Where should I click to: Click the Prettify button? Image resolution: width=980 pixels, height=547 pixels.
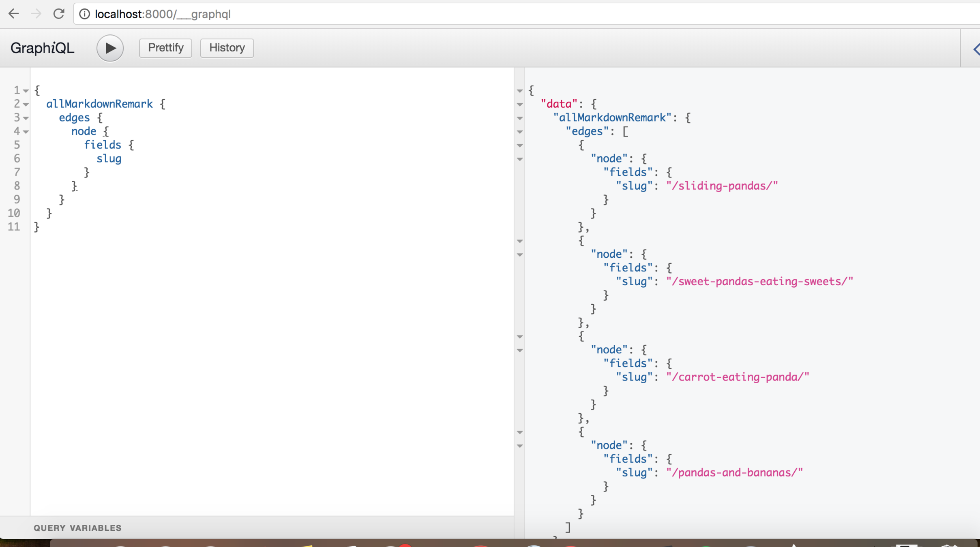coord(165,48)
